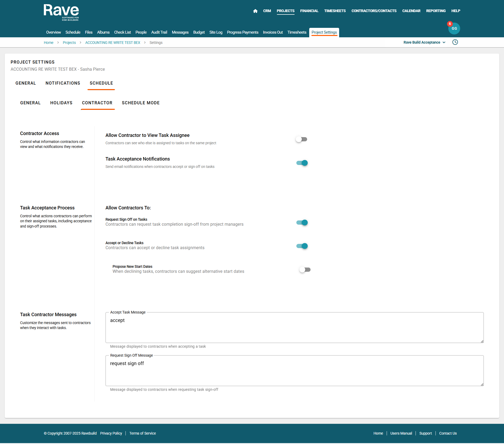Viewport: 504px width, 444px height.
Task: Open the Schedule Mode tab
Action: pos(140,103)
